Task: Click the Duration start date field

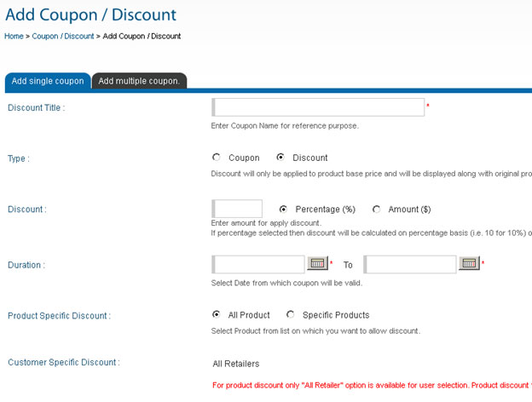Action: 257,264
